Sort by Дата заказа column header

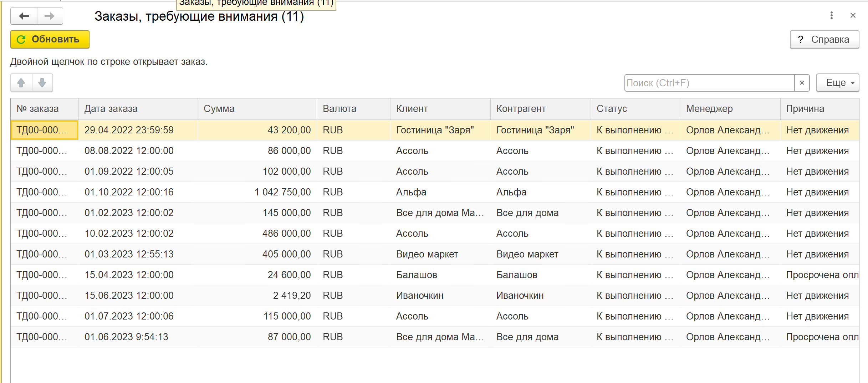click(138, 109)
